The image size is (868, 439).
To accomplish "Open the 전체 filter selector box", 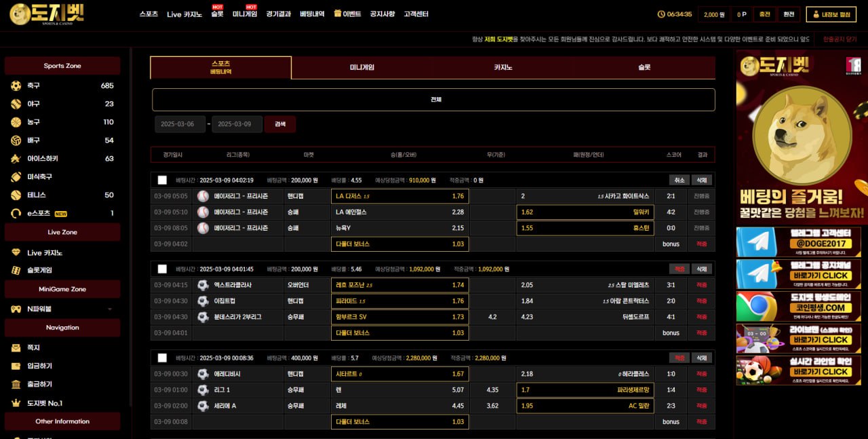I will [433, 100].
